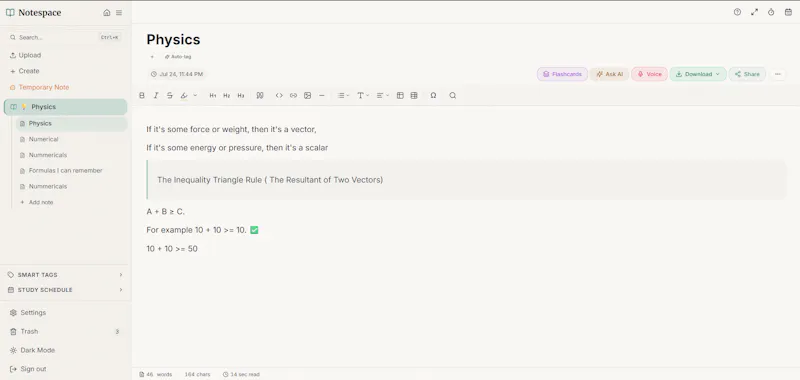
Task: Click the Auto-tag button
Action: [x=178, y=57]
